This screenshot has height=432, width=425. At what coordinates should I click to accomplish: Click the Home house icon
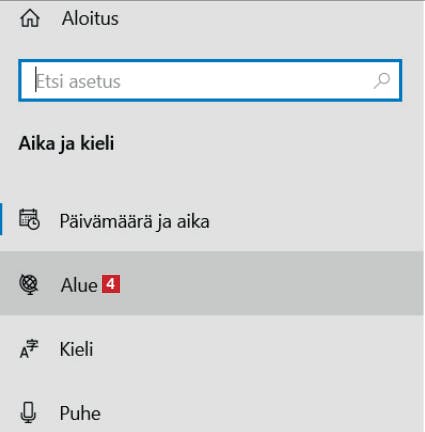point(30,18)
